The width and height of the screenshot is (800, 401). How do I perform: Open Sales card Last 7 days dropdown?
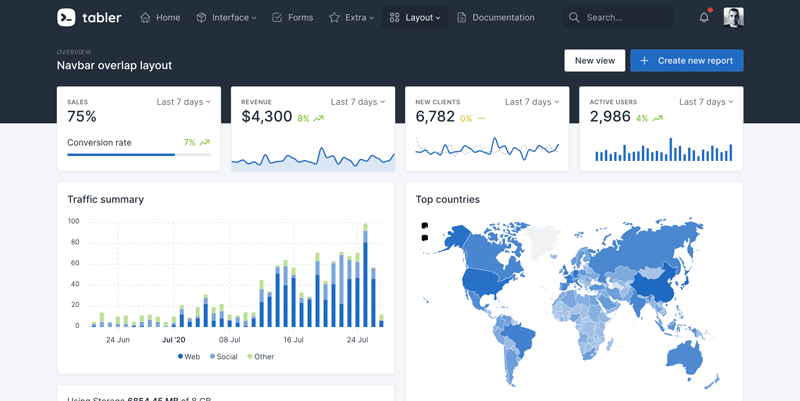(184, 102)
